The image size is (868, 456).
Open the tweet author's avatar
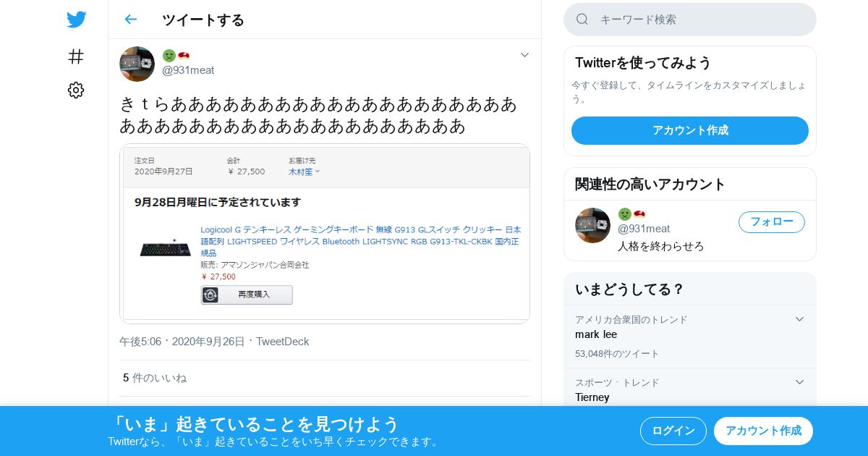point(137,64)
